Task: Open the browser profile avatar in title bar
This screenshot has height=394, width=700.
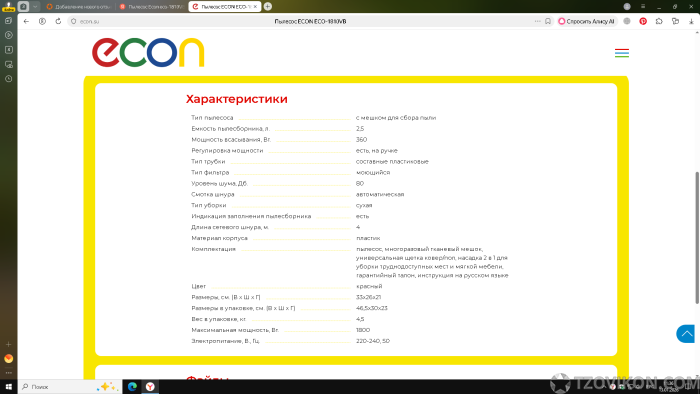Action: click(x=627, y=6)
